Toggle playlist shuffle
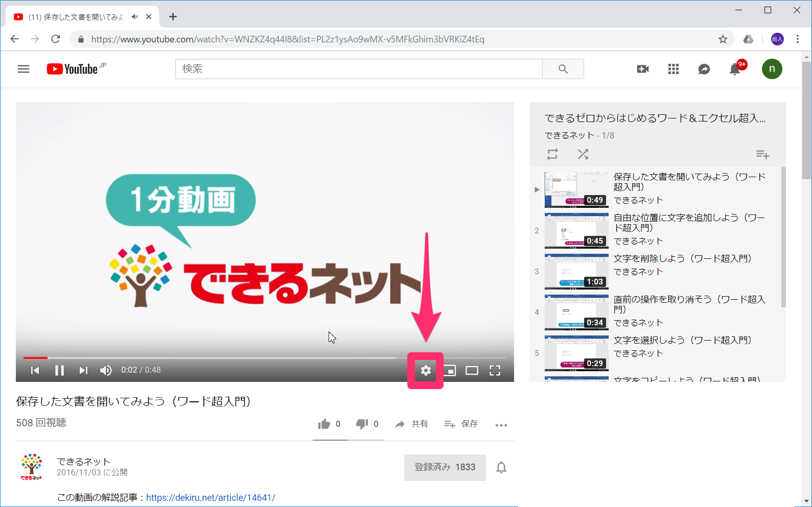This screenshot has height=507, width=812. [x=583, y=154]
